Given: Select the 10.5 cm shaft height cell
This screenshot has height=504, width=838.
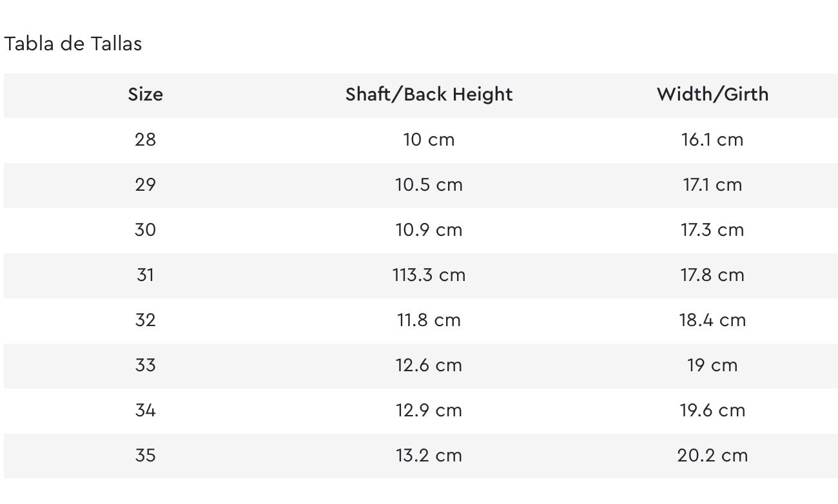Looking at the screenshot, I should pos(429,184).
